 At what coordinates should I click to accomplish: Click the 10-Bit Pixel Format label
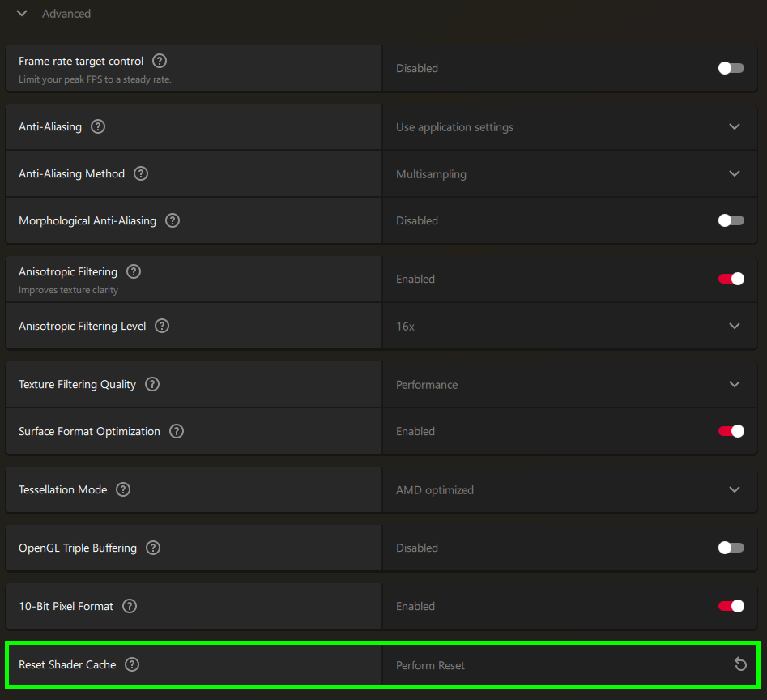coord(66,607)
